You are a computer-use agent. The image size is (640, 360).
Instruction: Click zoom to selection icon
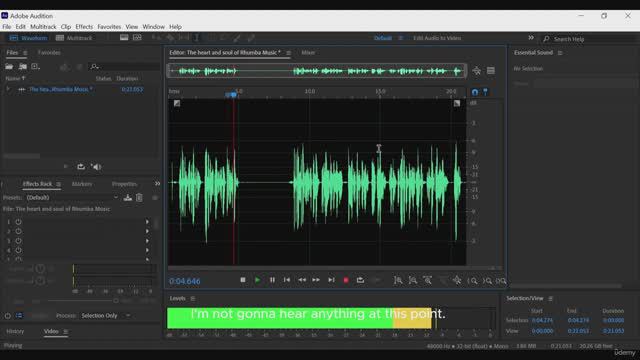coord(501,281)
